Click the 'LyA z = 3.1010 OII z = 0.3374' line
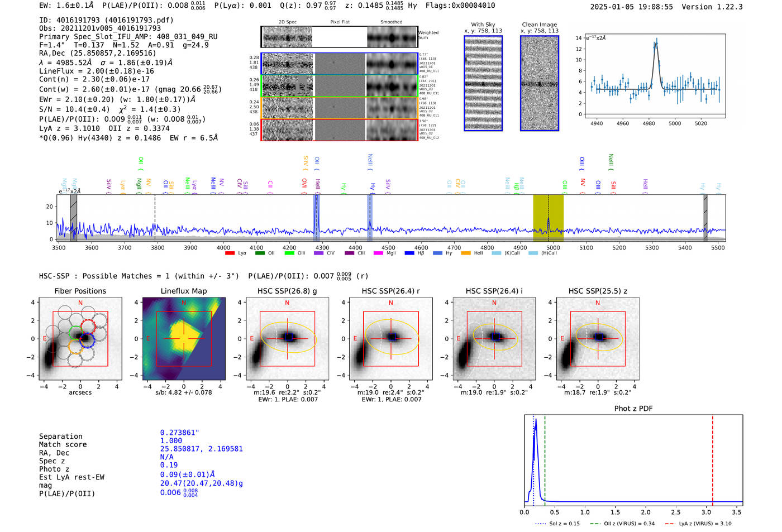782x532 pixels. pos(104,128)
